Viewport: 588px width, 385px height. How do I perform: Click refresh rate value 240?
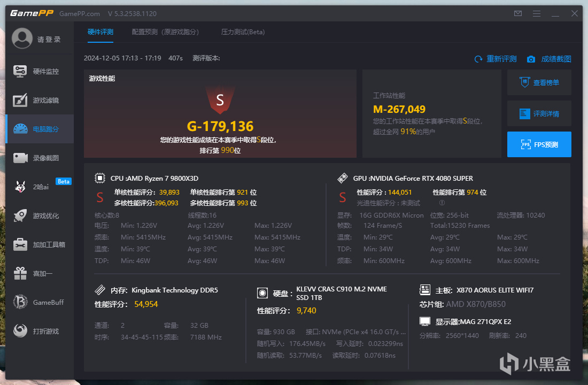(521, 335)
